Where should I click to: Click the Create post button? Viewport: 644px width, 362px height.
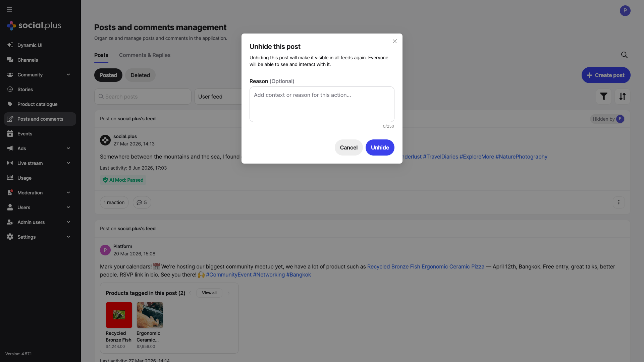click(606, 75)
